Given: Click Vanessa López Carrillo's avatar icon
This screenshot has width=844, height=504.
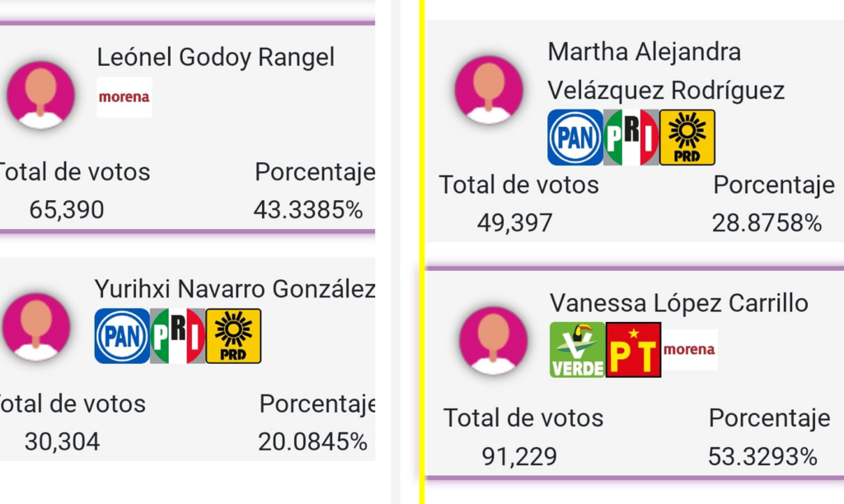Looking at the screenshot, I should click(493, 340).
